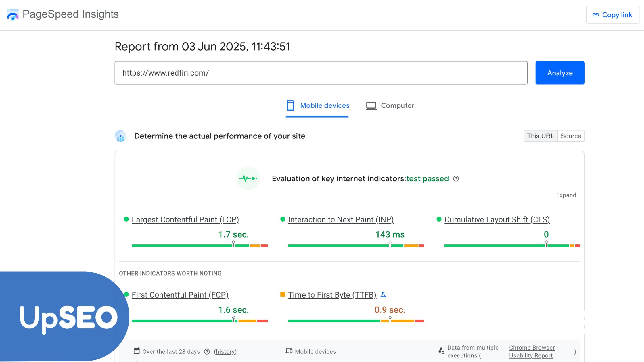Click the green test passed text
Screen dimensions: 644x362
(428, 179)
